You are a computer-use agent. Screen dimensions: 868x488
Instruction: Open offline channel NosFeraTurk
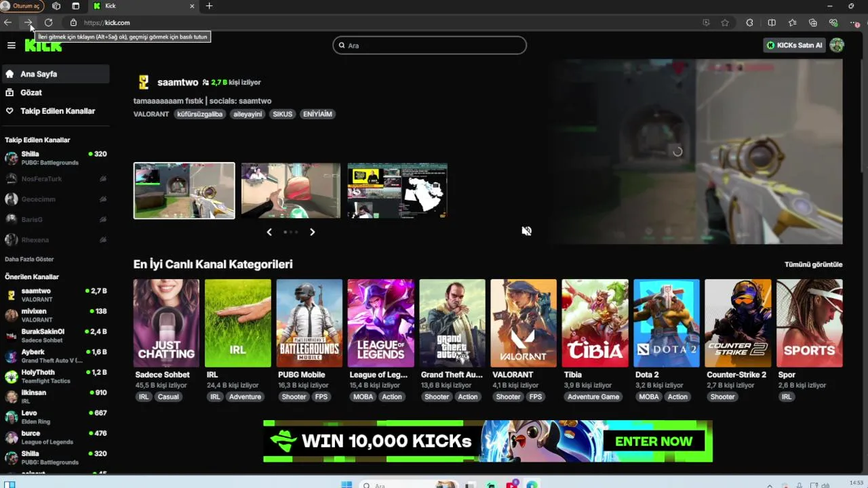pyautogui.click(x=55, y=179)
